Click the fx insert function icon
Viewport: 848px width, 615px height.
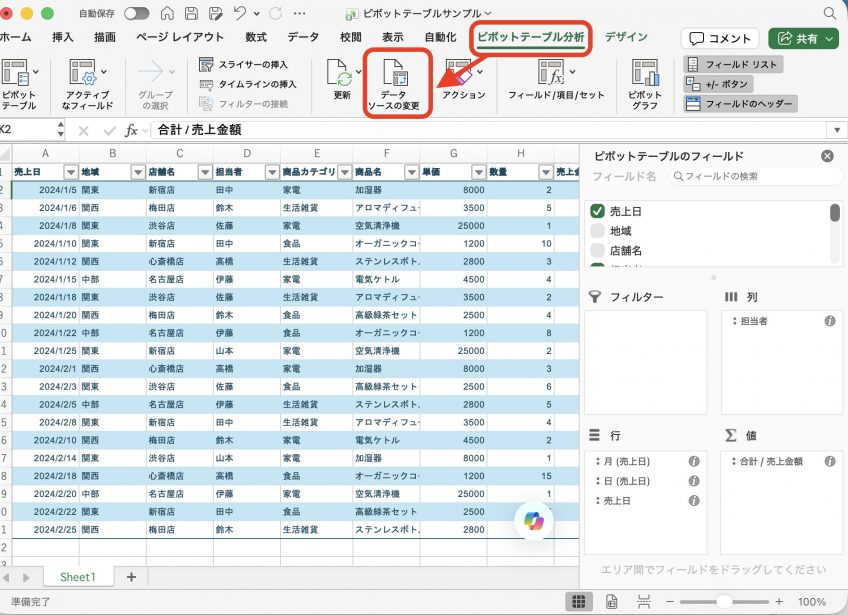click(x=131, y=130)
